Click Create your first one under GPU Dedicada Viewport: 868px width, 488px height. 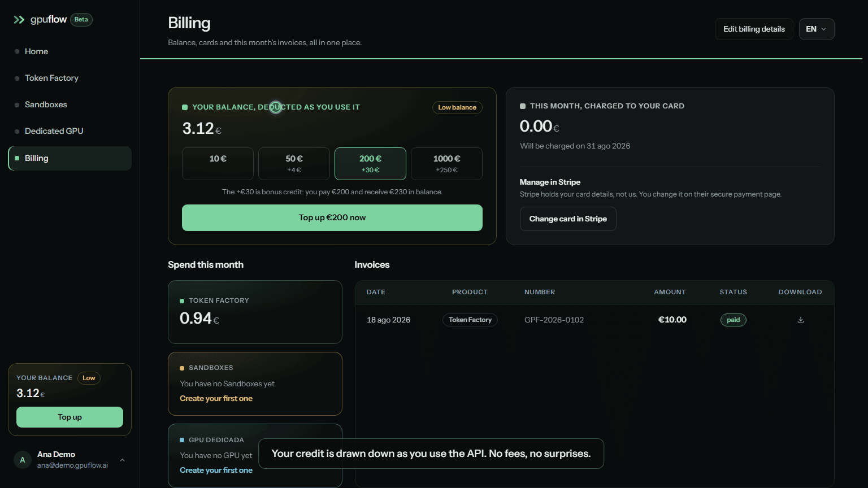pos(216,470)
